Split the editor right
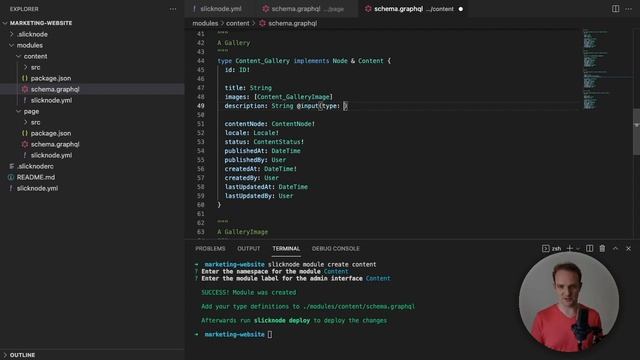640x360 pixels. [x=615, y=9]
